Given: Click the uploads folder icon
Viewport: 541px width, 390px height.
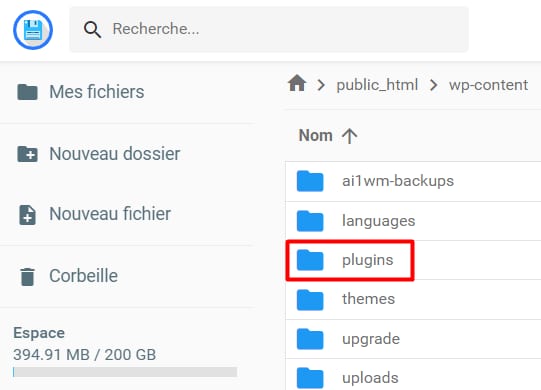Looking at the screenshot, I should point(310,378).
